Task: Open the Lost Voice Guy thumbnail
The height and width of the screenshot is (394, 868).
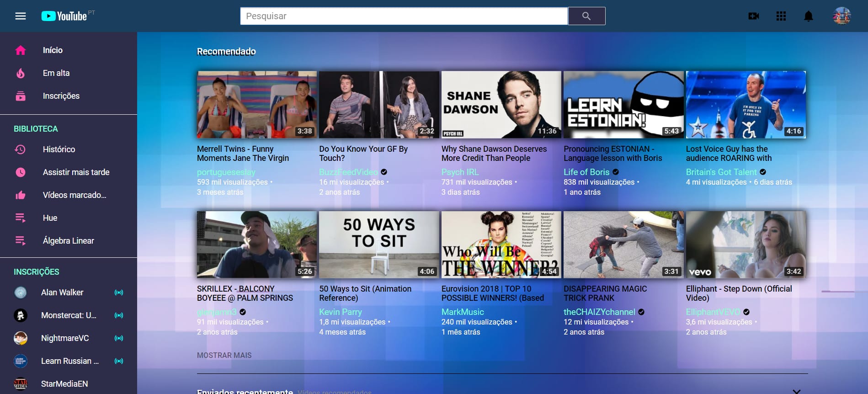Action: click(x=746, y=104)
